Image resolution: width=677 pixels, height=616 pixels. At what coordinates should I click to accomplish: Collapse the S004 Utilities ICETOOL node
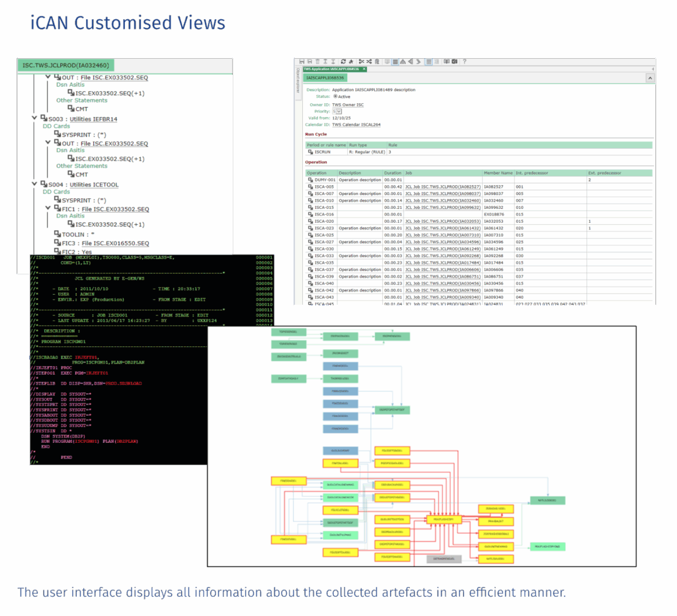click(34, 184)
